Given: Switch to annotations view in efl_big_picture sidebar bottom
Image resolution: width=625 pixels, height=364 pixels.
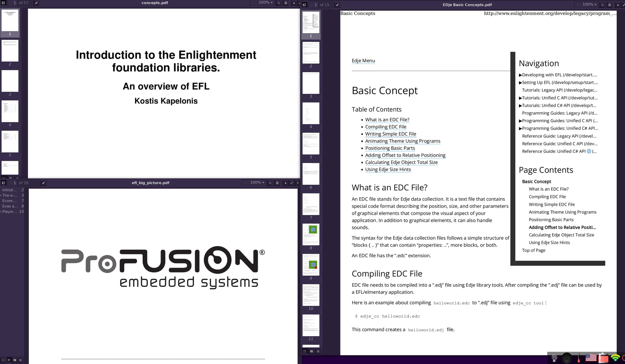Looking at the screenshot, I should coord(15,360).
